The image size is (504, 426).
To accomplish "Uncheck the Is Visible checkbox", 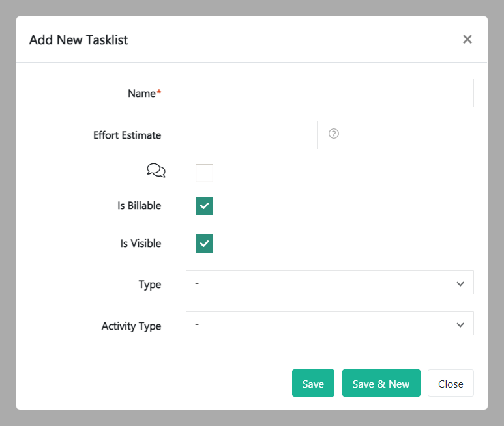I will click(204, 244).
